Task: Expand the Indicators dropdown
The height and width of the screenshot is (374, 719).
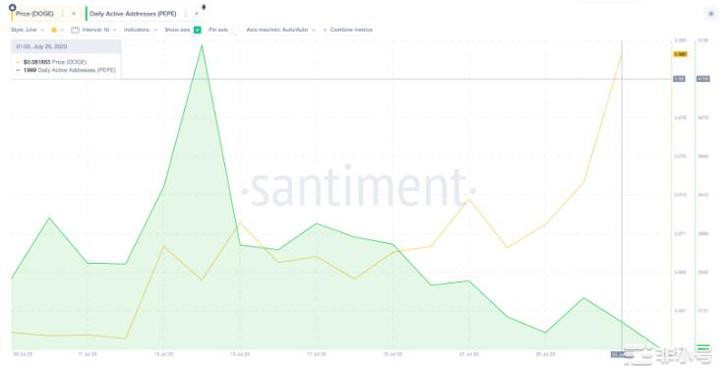Action: (140, 30)
